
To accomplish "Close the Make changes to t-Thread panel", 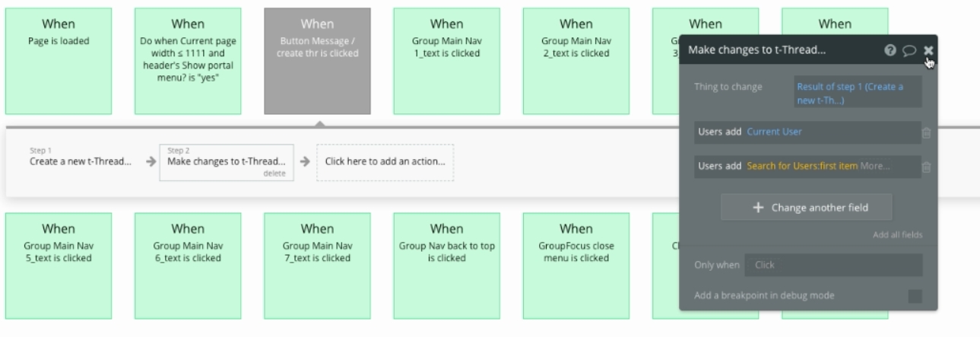I will pyautogui.click(x=928, y=50).
